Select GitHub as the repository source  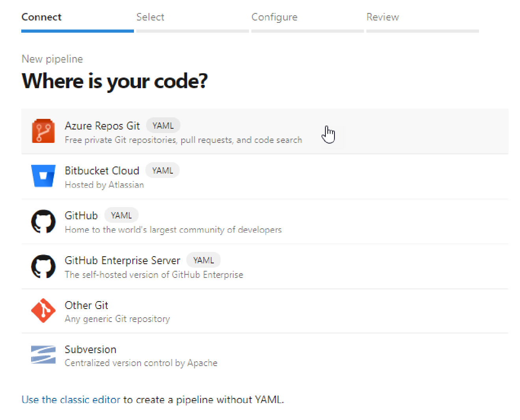click(236, 222)
